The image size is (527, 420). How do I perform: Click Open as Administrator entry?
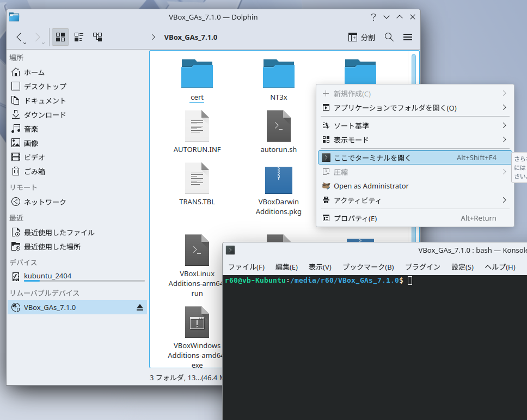(x=371, y=186)
